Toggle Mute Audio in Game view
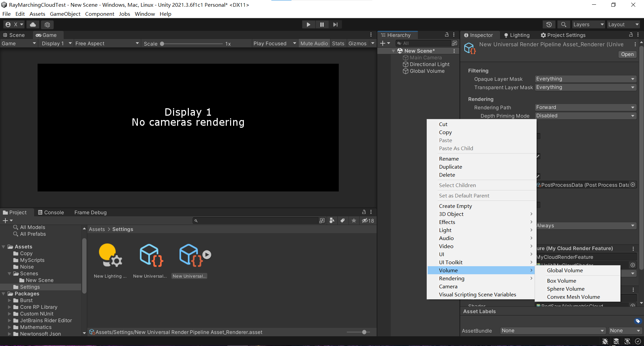Screen dimensions: 644x346 point(314,44)
